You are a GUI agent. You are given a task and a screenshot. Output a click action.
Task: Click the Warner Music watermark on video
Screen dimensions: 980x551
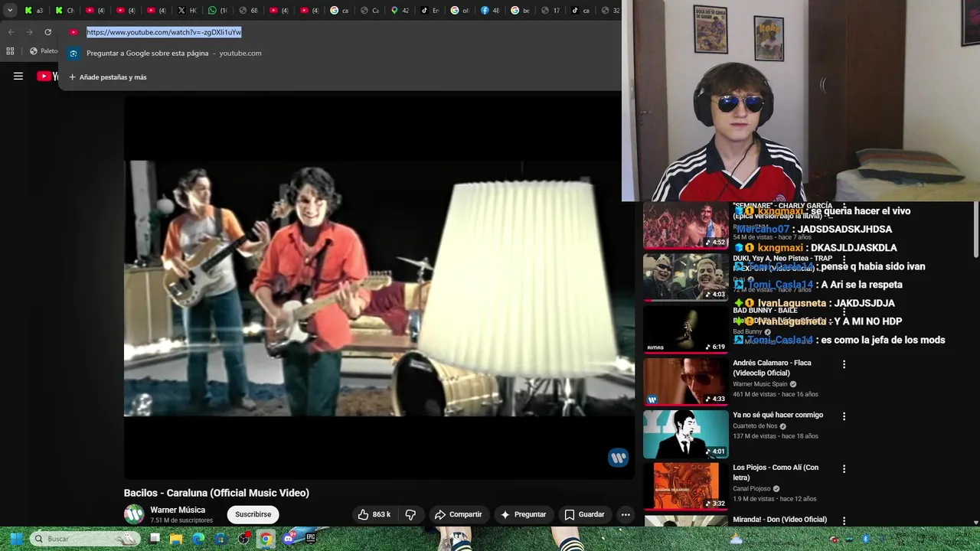[x=618, y=458]
